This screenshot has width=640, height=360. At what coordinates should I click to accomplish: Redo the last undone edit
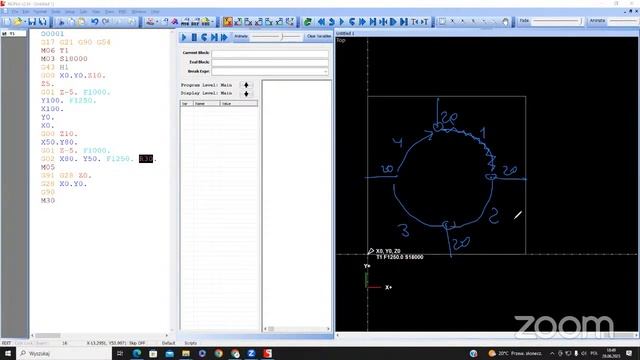click(106, 21)
